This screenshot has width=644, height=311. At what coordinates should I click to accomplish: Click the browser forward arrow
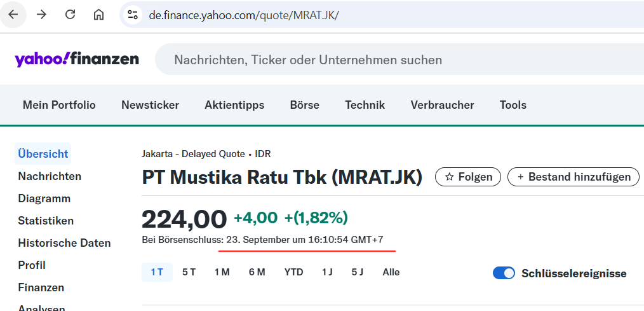[41, 15]
